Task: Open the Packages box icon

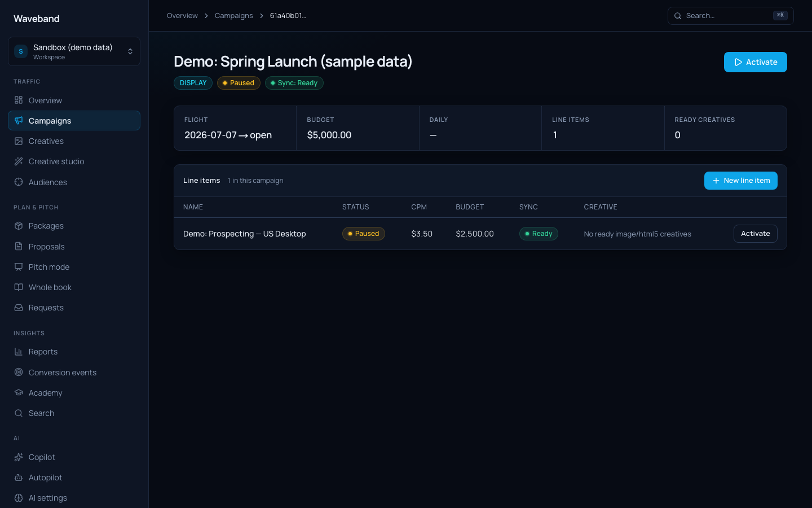Action: 19,226
